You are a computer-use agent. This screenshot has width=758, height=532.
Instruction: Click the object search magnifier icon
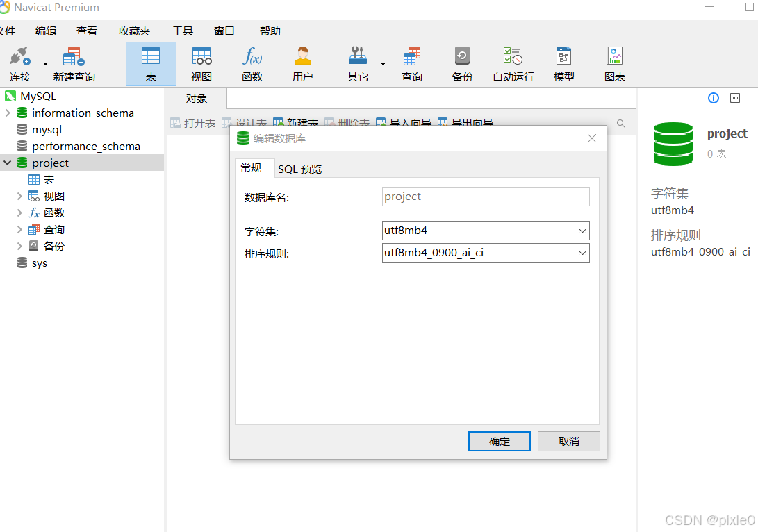[x=620, y=124]
